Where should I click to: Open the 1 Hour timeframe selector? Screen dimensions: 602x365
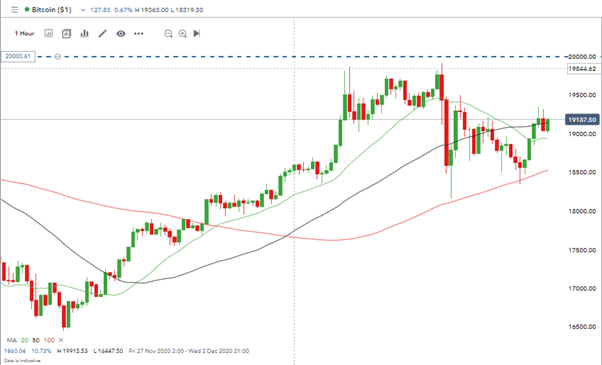click(x=25, y=34)
